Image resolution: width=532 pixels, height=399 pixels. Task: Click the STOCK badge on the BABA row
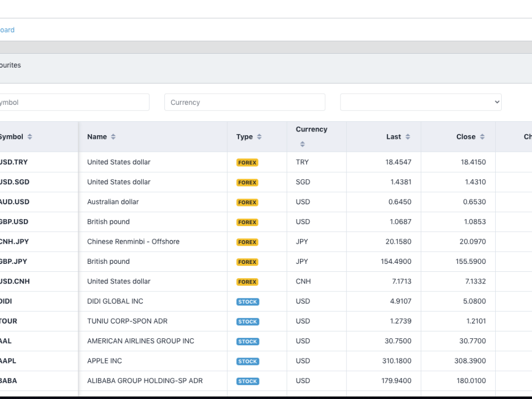click(247, 381)
